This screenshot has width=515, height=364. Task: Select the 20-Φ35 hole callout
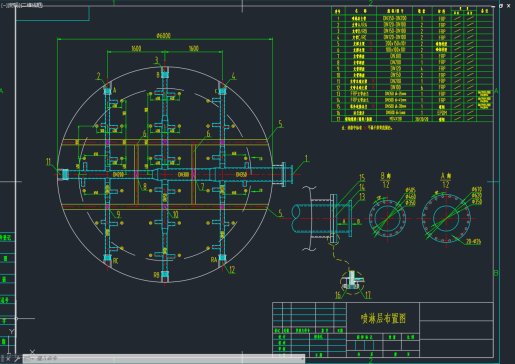pos(473,242)
